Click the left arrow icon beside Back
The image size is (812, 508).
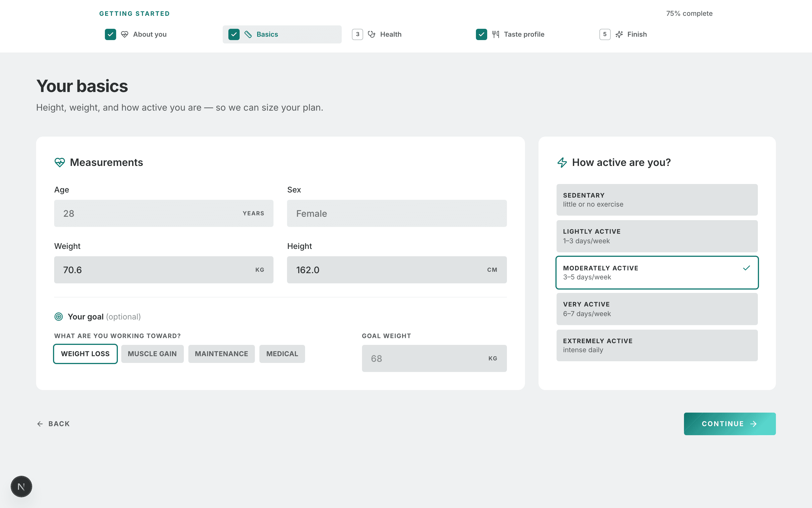click(40, 424)
